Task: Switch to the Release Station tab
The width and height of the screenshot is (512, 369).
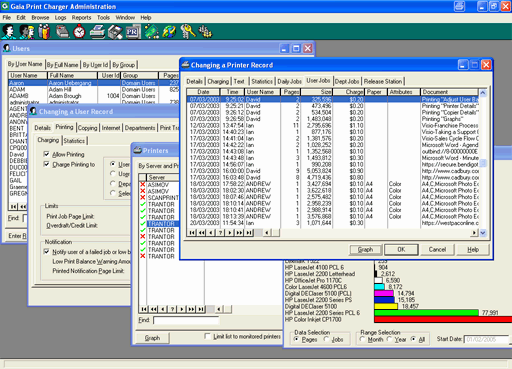Action: [x=383, y=81]
